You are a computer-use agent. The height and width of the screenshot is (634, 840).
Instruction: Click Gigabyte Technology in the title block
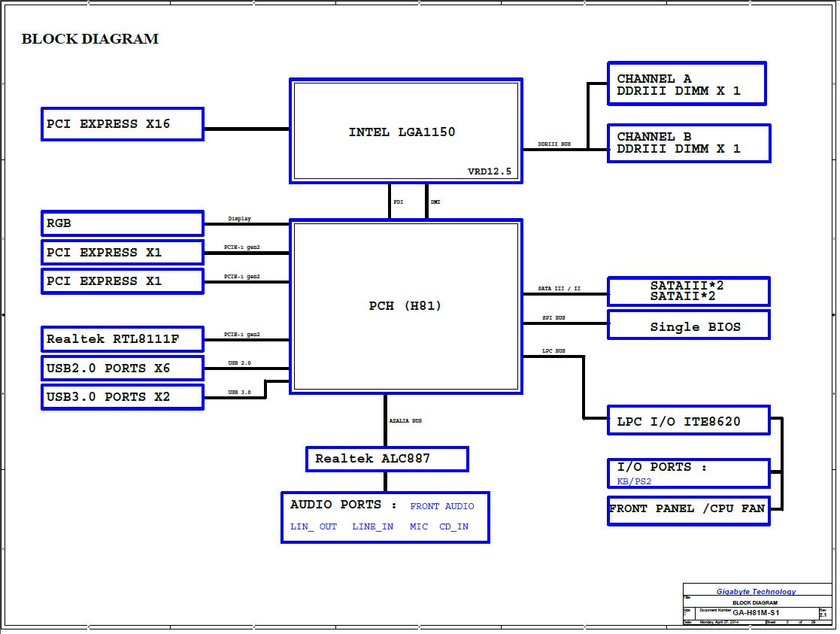click(756, 591)
